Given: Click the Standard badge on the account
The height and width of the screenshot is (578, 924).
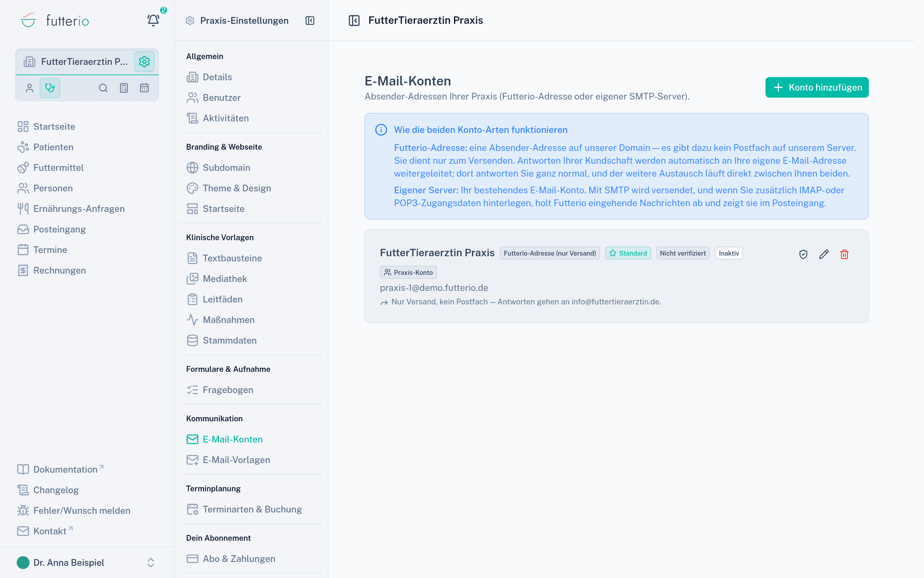Looking at the screenshot, I should (x=628, y=253).
